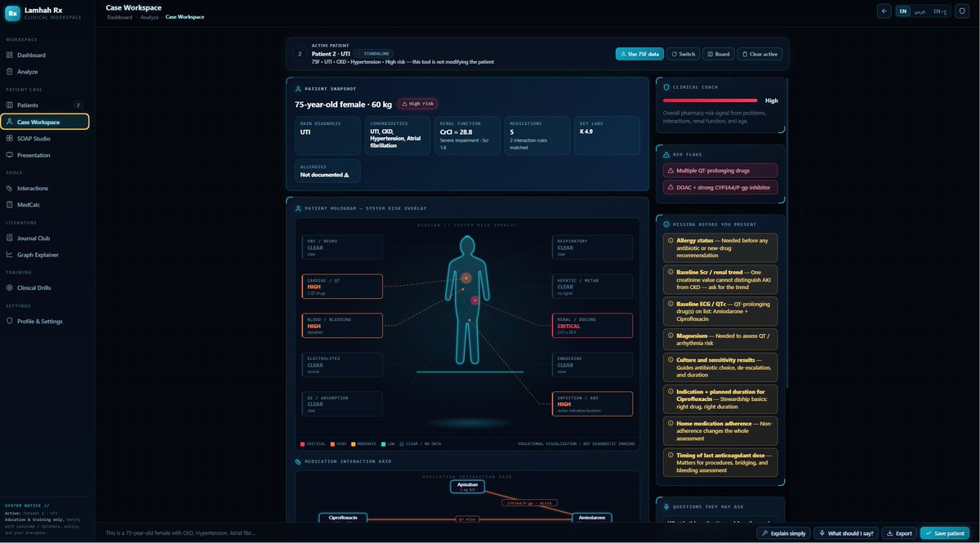The image size is (980, 543).
Task: Click the active patient number 2 badge
Action: [300, 54]
